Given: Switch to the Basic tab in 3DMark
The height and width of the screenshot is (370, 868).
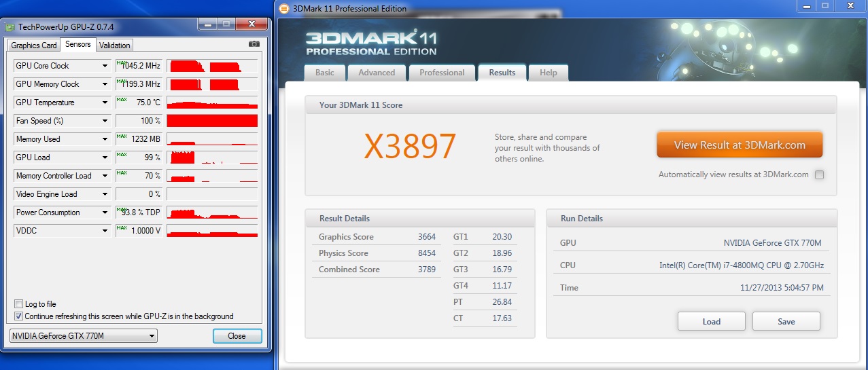Looking at the screenshot, I should click(x=325, y=73).
